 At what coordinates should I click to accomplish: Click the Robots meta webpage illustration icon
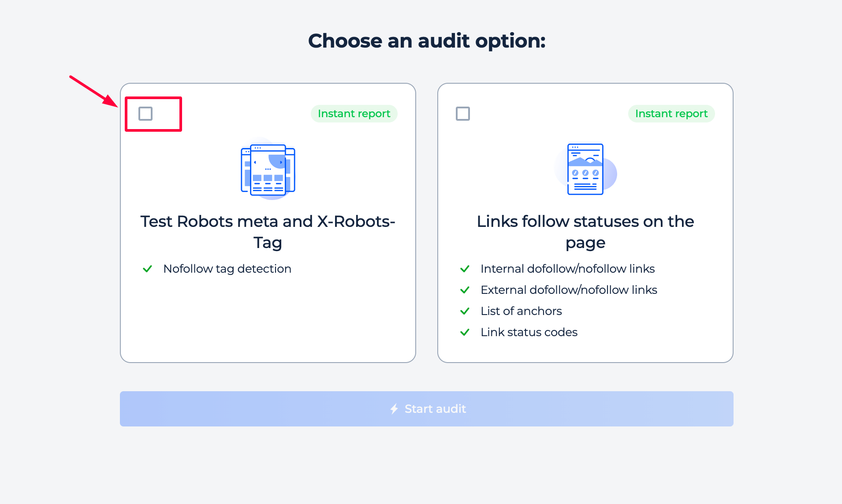pyautogui.click(x=268, y=170)
